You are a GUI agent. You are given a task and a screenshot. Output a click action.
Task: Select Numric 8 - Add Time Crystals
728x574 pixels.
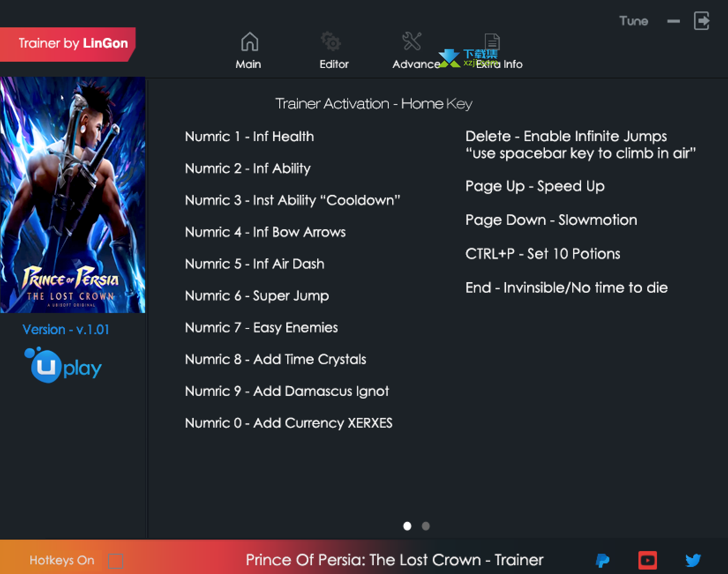click(x=275, y=359)
